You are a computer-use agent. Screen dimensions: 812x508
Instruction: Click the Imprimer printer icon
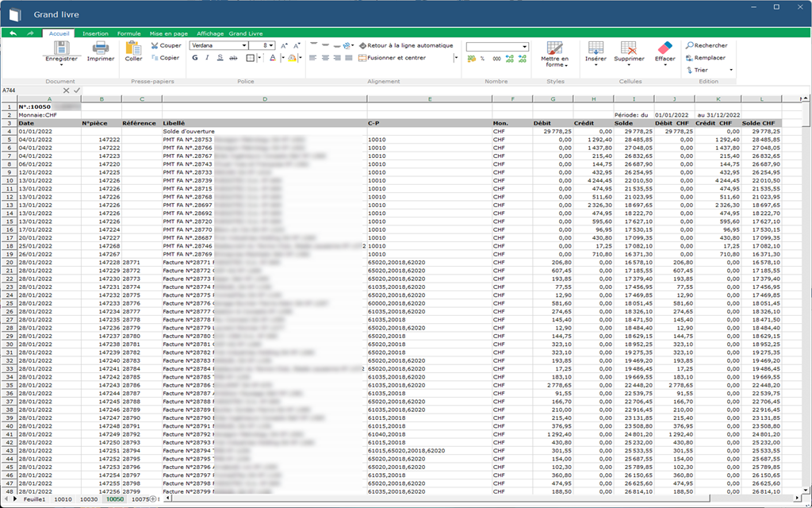click(x=101, y=48)
